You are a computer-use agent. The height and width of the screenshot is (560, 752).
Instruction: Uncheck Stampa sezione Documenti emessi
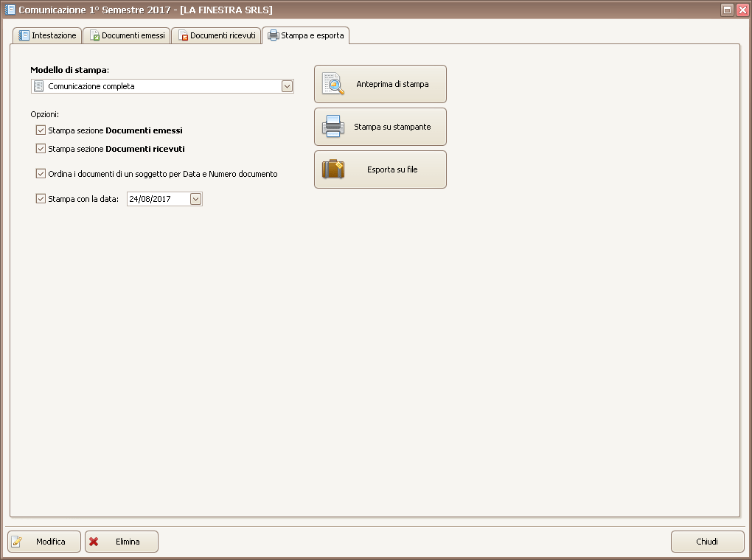tap(41, 130)
